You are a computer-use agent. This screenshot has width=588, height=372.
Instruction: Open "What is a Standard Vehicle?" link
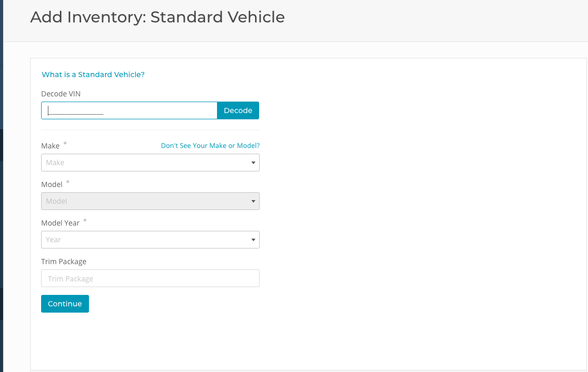click(x=93, y=75)
